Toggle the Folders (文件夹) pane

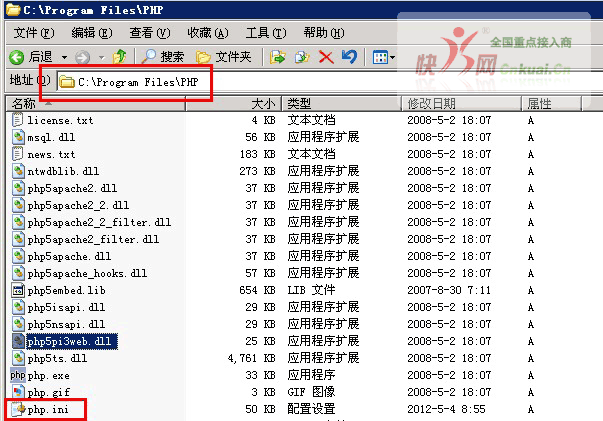pos(224,57)
